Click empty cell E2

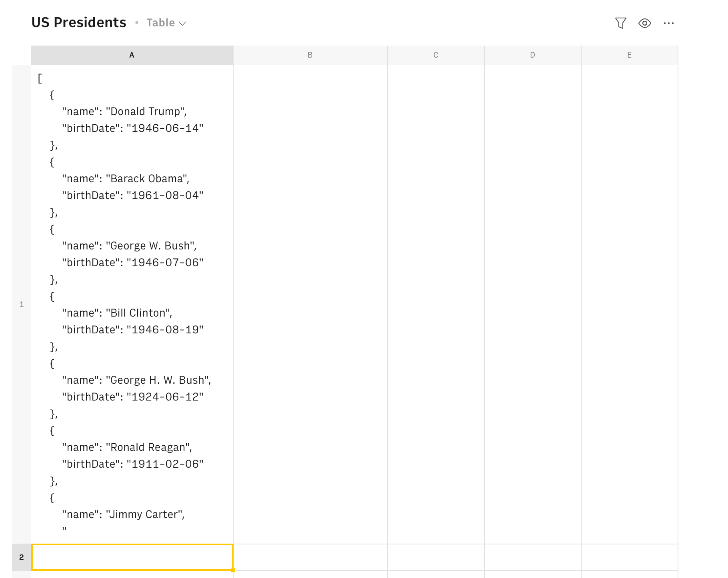(x=630, y=557)
